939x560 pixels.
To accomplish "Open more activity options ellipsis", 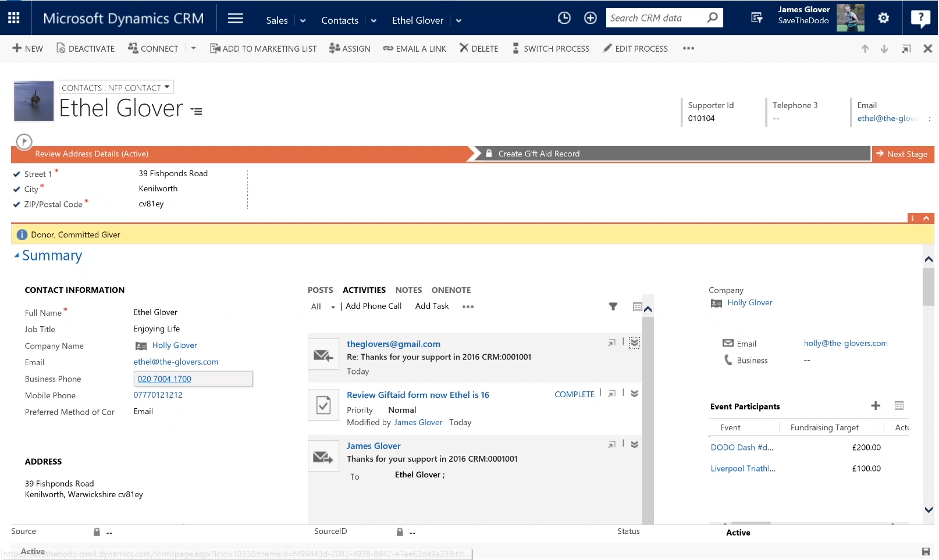I will pos(468,306).
